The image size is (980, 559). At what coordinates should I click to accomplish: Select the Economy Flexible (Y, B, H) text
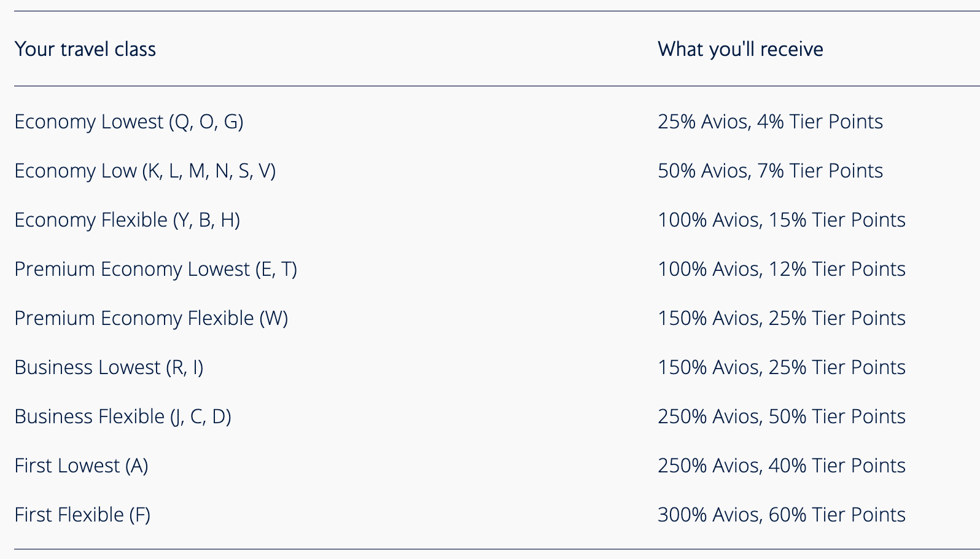click(127, 220)
